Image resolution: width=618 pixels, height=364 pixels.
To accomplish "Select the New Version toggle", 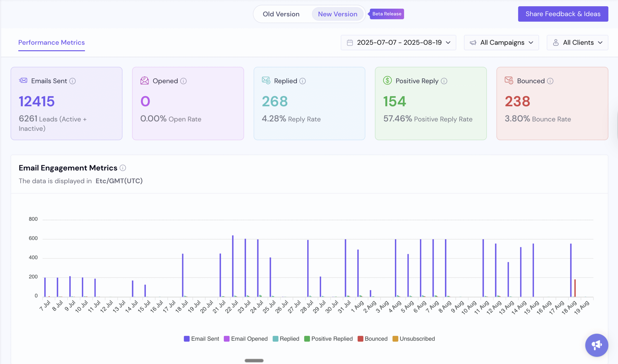I will pos(337,14).
